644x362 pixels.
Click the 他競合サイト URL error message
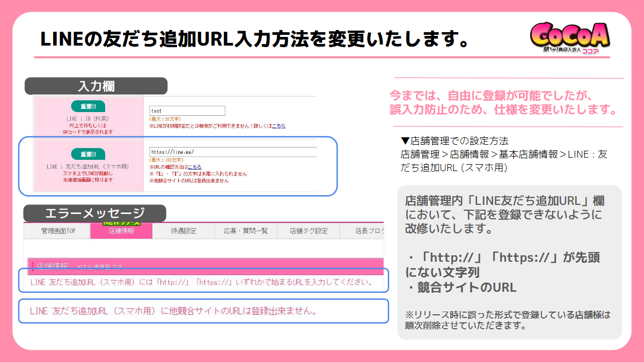173,311
